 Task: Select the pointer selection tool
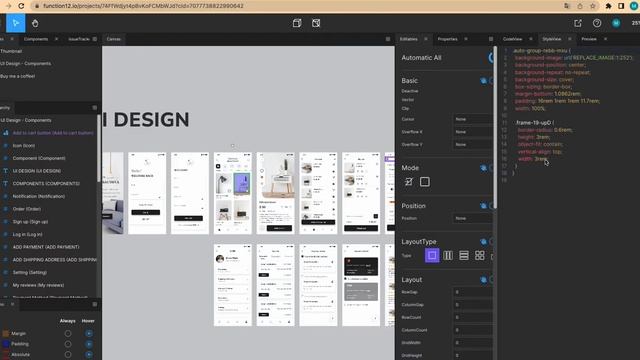coord(16,23)
